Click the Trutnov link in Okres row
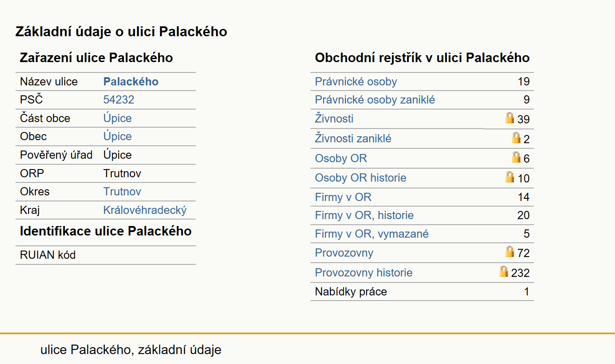615x364 pixels. click(x=122, y=191)
